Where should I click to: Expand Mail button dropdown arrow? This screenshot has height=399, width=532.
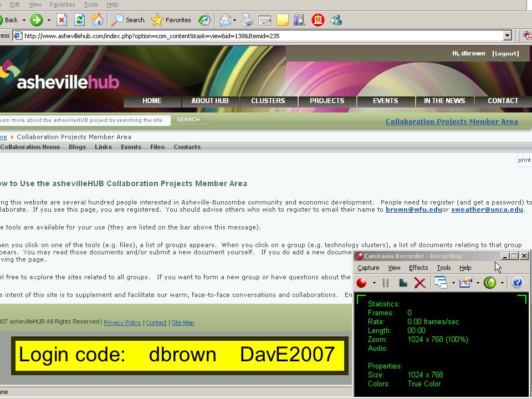pos(235,21)
